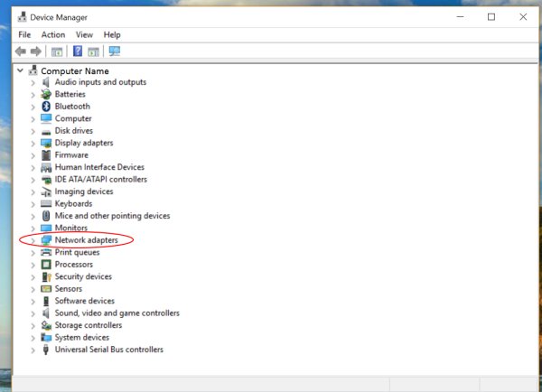Click the Scan for hardware changes monitor icon
Image resolution: width=542 pixels, height=392 pixels.
(x=115, y=51)
